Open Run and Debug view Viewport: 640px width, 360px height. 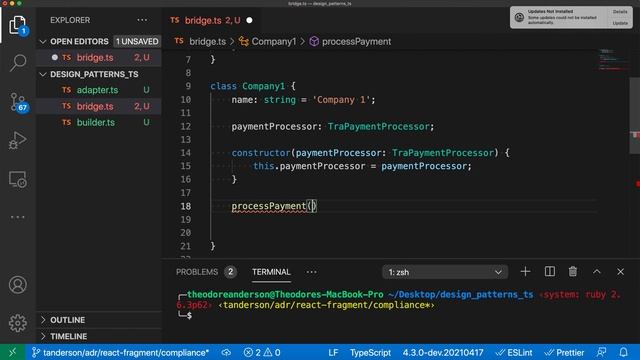[x=18, y=140]
